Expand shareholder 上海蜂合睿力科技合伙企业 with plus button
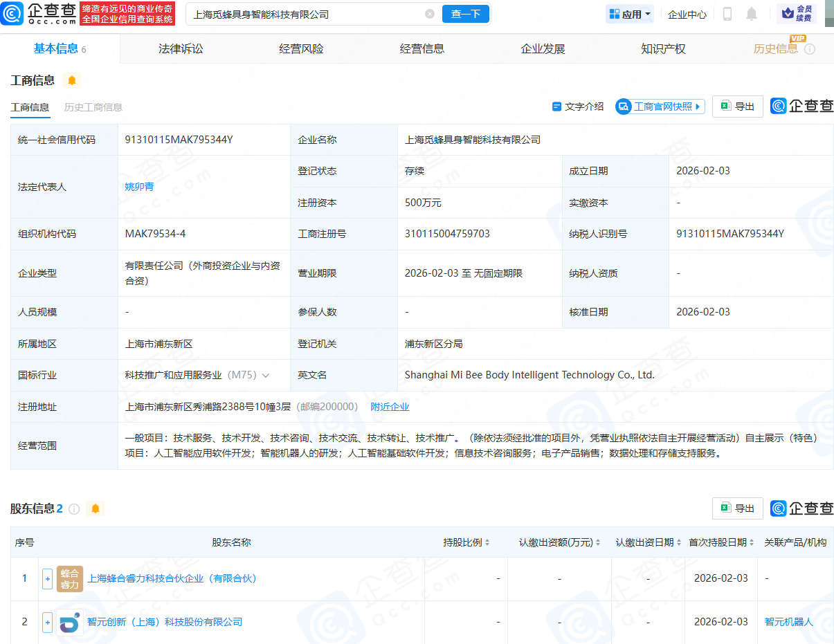 point(47,578)
